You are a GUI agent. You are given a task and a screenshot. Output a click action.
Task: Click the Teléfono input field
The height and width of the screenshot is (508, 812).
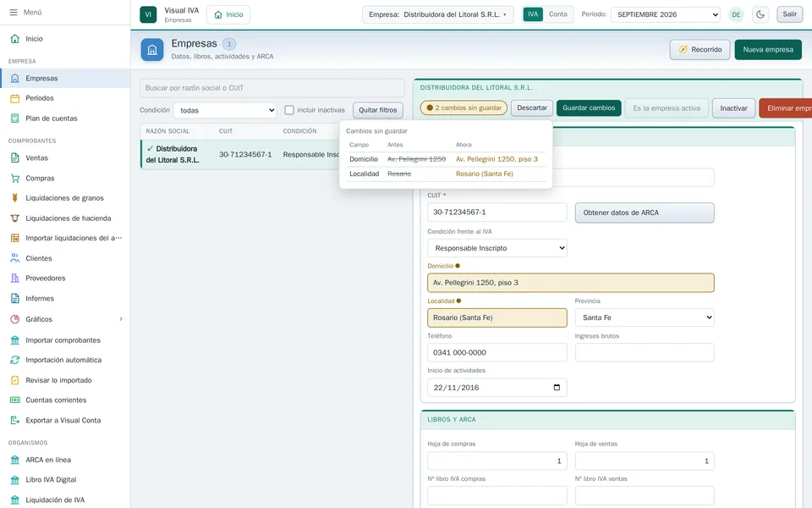coord(497,352)
